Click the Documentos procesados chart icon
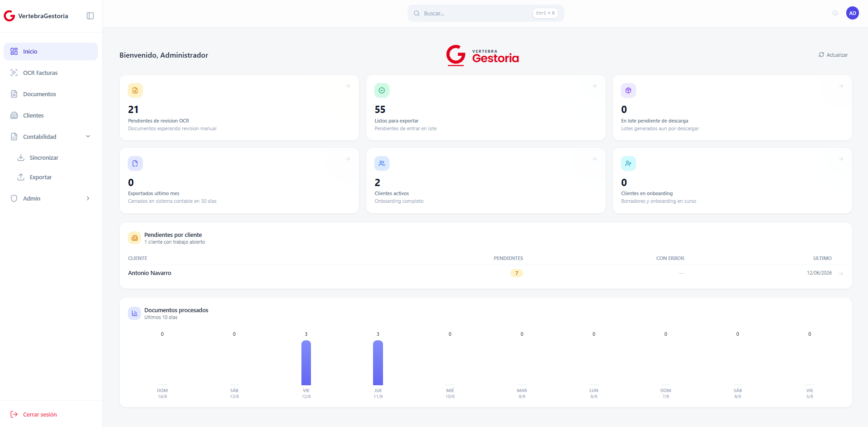 [135, 313]
